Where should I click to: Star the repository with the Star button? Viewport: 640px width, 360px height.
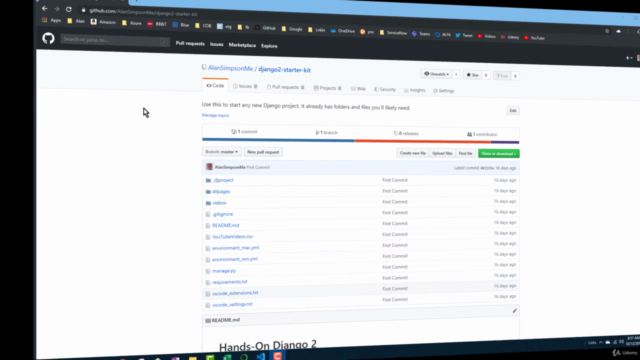click(473, 75)
